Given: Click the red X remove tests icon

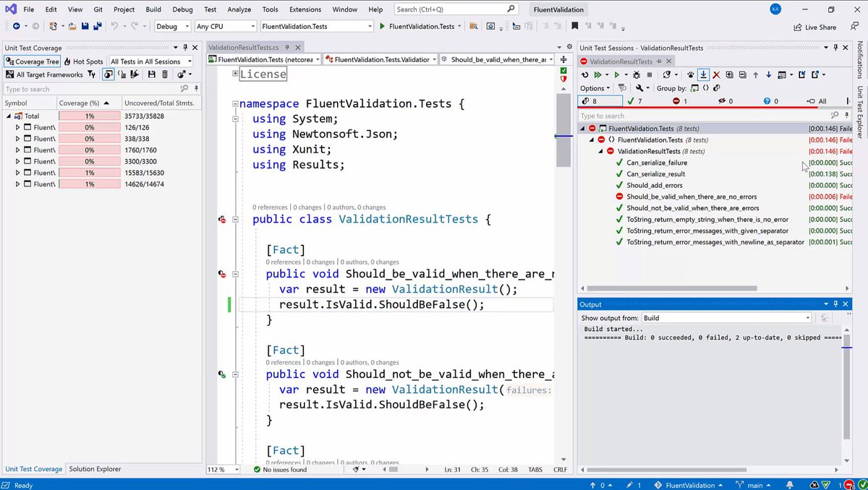Looking at the screenshot, I should click(716, 74).
